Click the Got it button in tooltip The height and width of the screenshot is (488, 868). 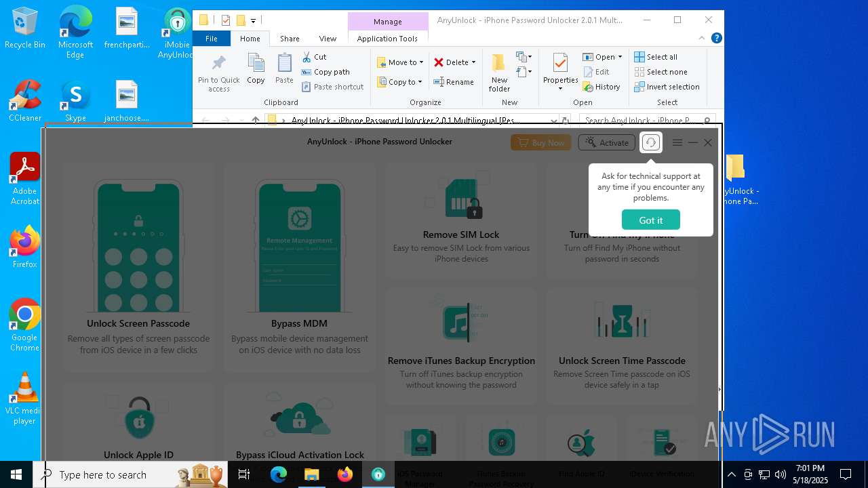pyautogui.click(x=650, y=220)
